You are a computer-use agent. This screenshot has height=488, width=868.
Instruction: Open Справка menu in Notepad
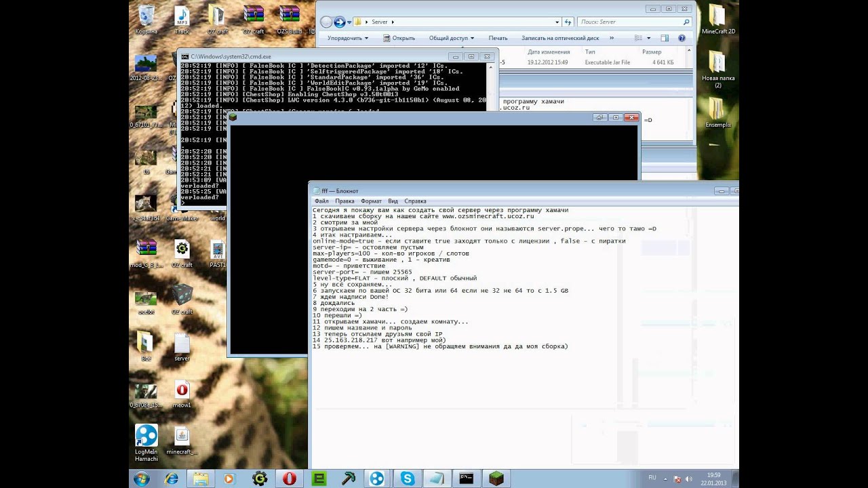[415, 201]
